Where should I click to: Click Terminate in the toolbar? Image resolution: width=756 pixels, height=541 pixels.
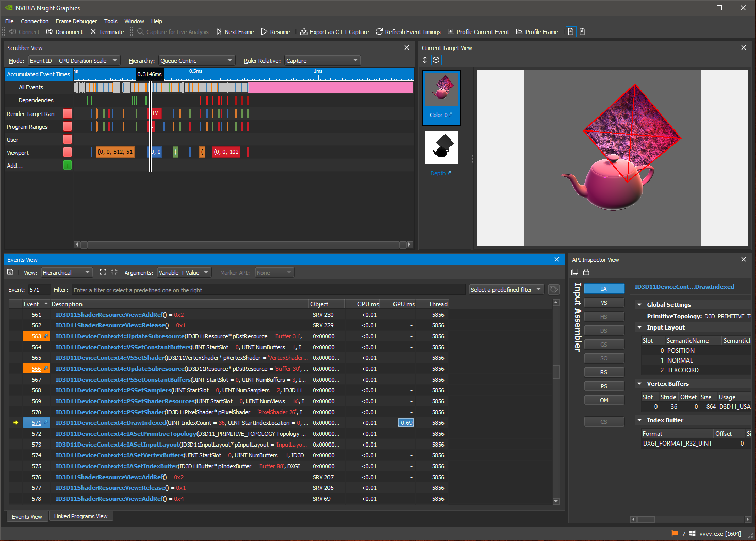[x=107, y=32]
